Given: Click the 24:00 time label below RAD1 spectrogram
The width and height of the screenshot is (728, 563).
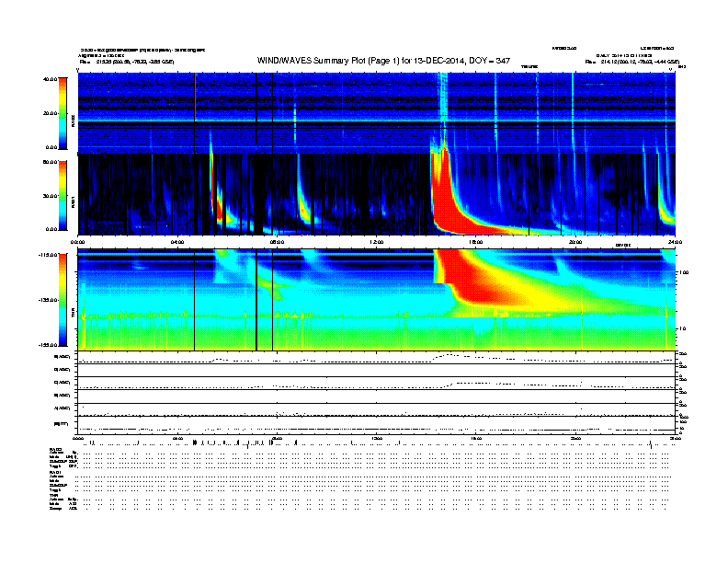Looking at the screenshot, I should coord(675,242).
